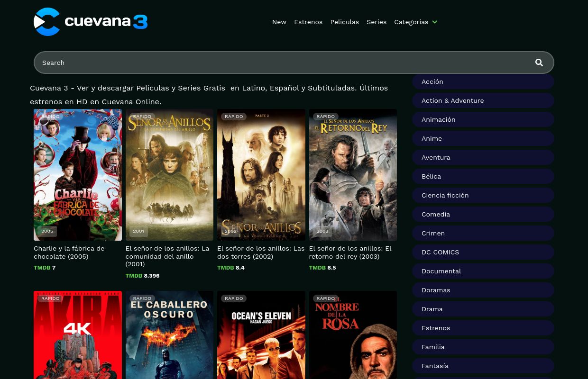This screenshot has height=379, width=588.
Task: Open La comunidad del anillo poster
Action: [x=169, y=175]
